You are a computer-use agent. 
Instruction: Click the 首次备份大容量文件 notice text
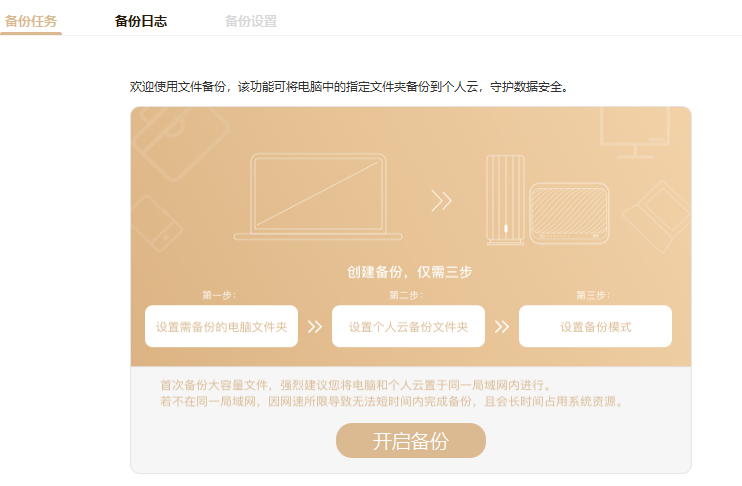pos(356,385)
